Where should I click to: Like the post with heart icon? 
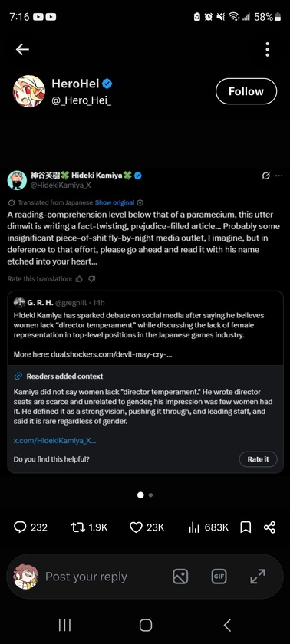tap(136, 527)
